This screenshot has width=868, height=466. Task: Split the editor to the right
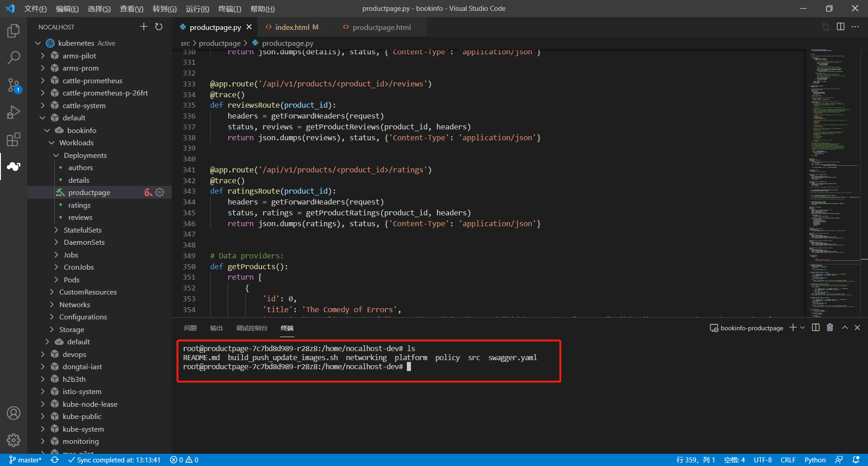pos(840,27)
